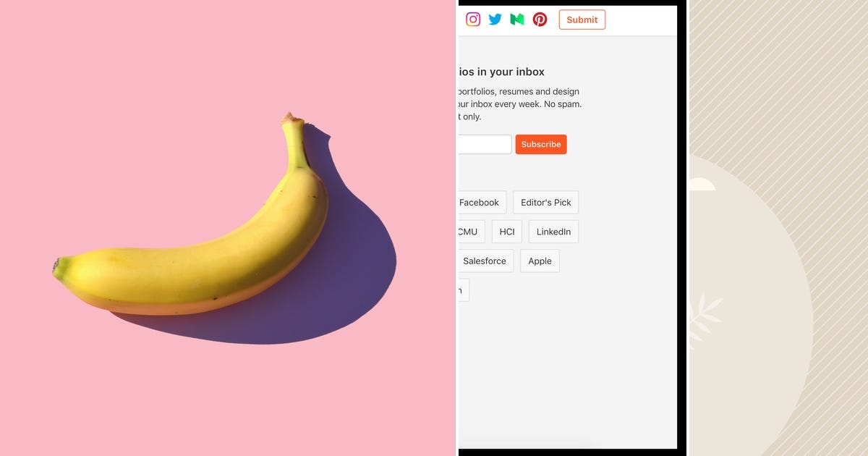Click the cut-off tag below Salesforce
This screenshot has width=868, height=456.
pos(463,290)
